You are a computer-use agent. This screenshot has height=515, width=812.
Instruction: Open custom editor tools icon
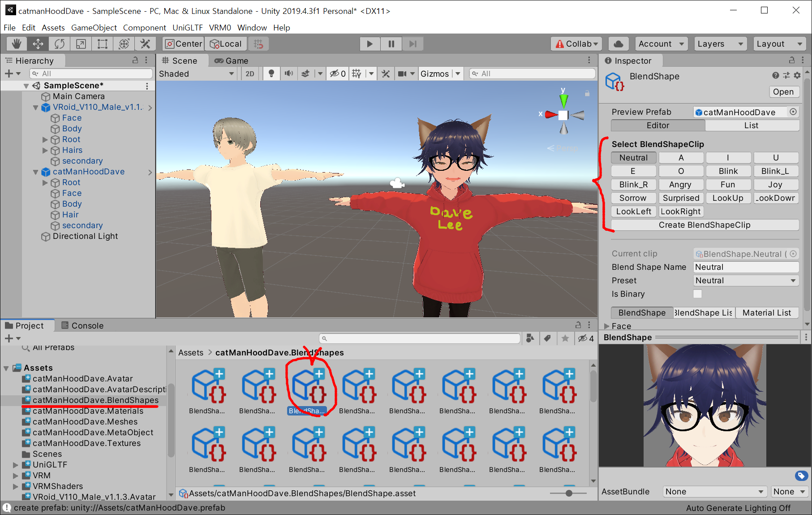click(145, 44)
